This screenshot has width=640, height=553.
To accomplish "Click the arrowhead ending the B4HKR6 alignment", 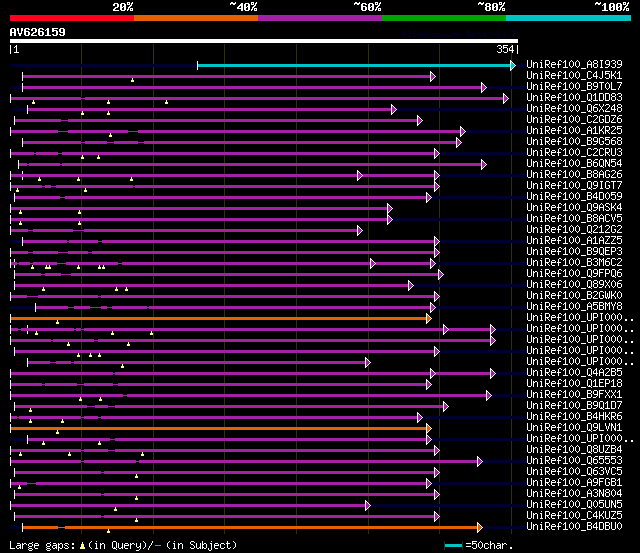I will tap(420, 418).
